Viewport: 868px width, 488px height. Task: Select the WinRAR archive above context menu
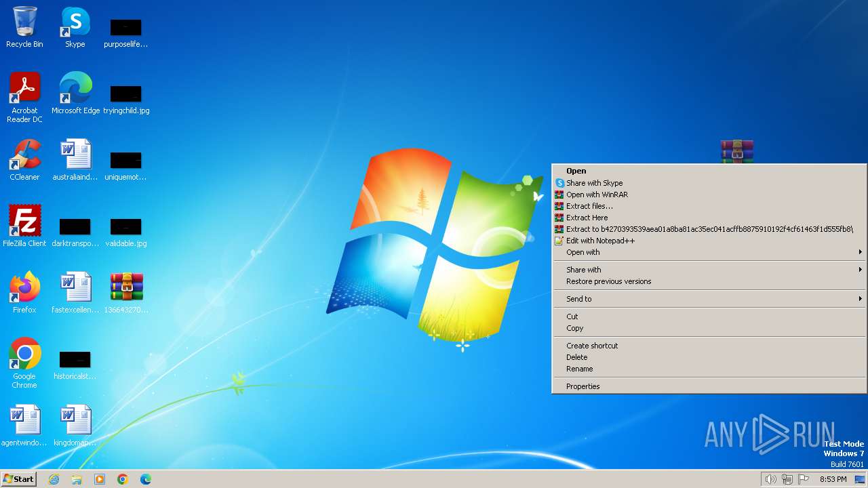click(x=737, y=151)
